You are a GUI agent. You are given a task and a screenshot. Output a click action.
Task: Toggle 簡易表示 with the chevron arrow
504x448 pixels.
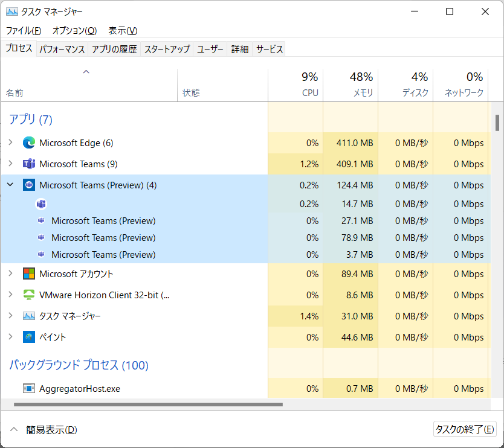point(14,429)
